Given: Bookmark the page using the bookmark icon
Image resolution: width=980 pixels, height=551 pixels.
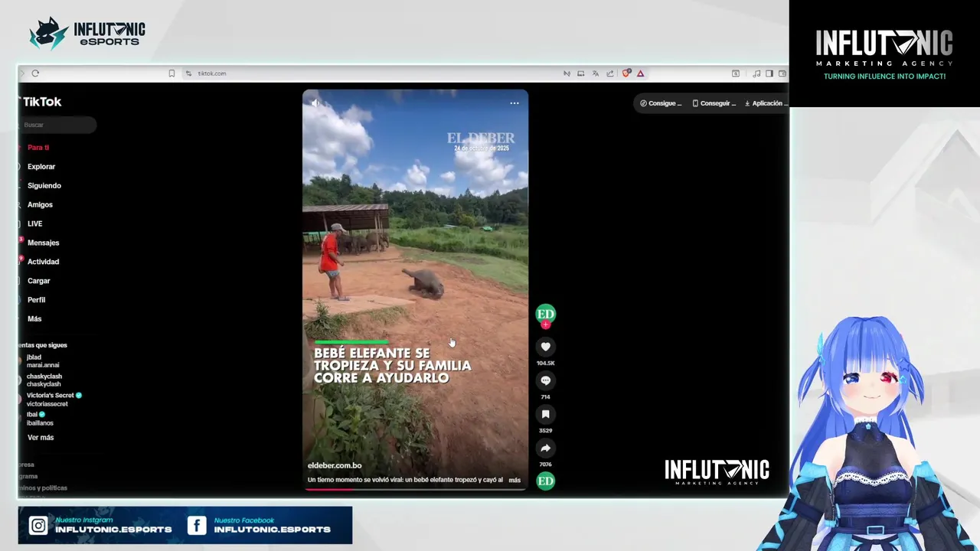Looking at the screenshot, I should [171, 73].
